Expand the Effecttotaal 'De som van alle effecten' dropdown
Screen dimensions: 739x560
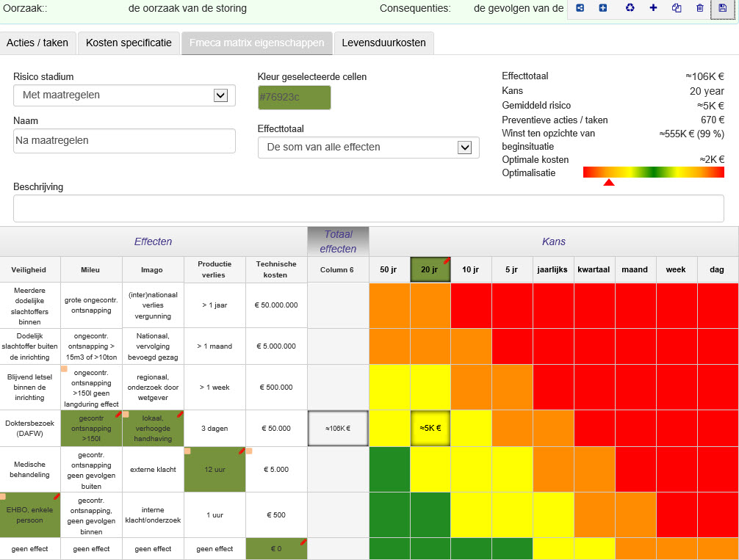tap(368, 148)
